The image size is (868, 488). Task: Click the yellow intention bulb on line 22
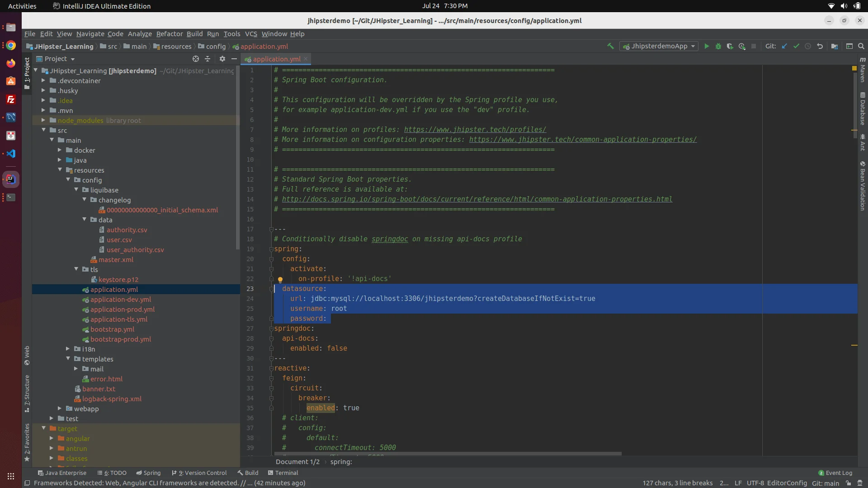280,279
